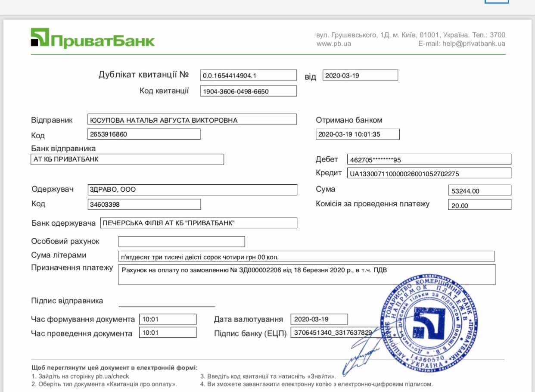535x392 pixels.
Task: Click the heading Щоб переглянути цей документ
Action: [x=114, y=368]
